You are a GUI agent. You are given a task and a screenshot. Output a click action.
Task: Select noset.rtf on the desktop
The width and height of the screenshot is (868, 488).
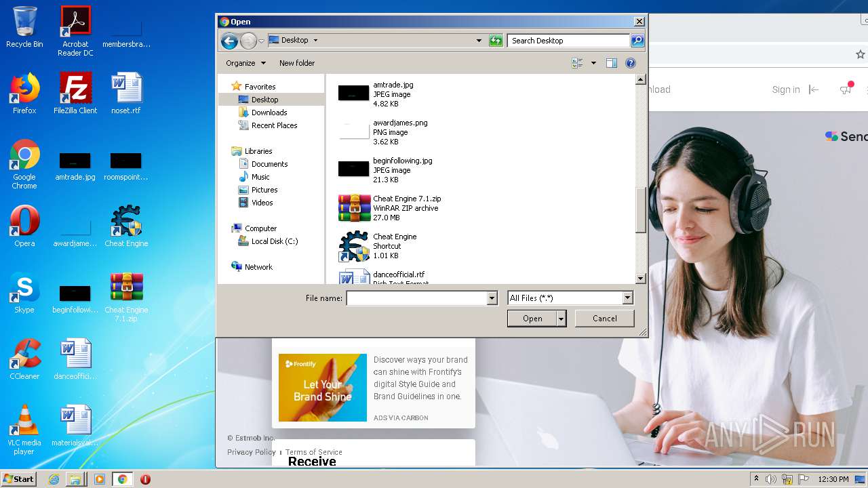pos(126,94)
